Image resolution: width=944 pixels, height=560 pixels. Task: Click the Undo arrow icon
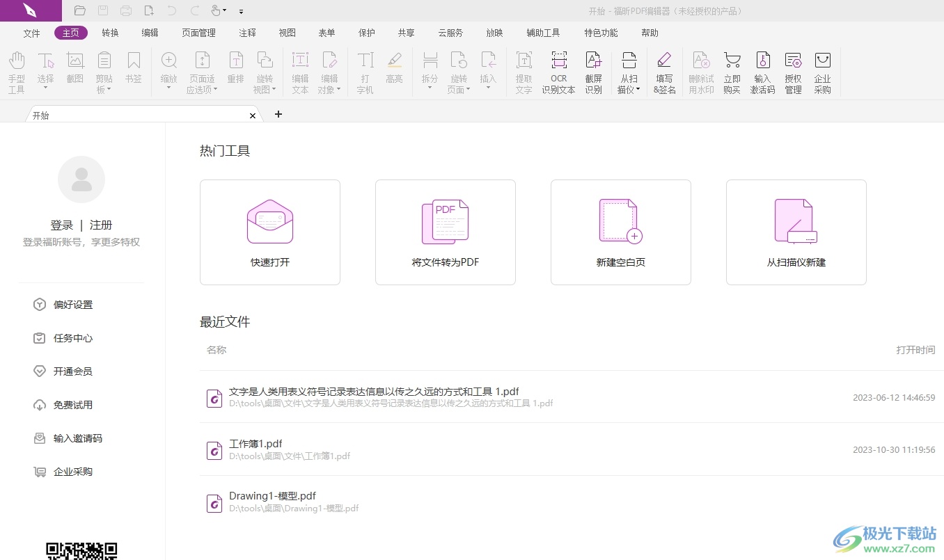pyautogui.click(x=172, y=10)
